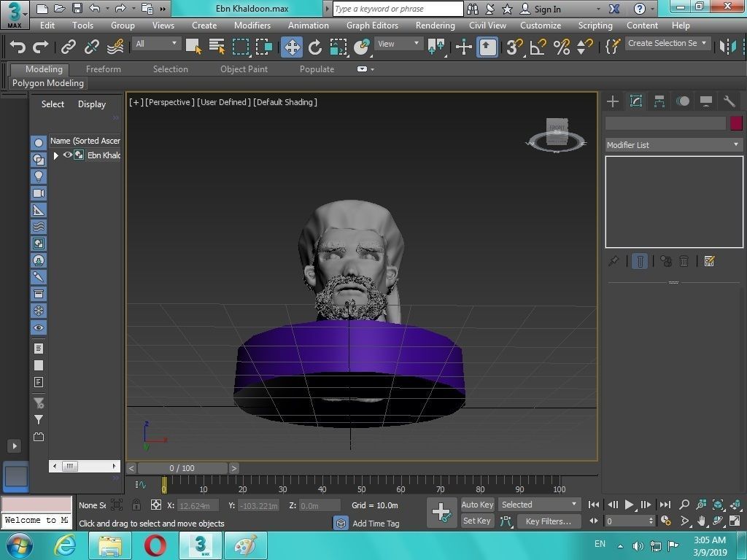Click the Pin Stack icon
The image size is (747, 560).
pos(614,261)
